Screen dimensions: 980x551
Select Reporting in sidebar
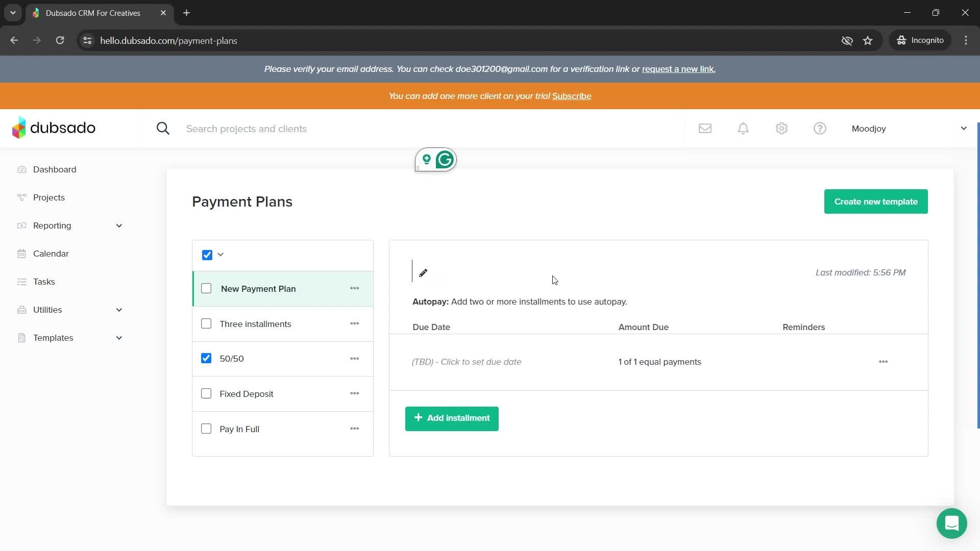[52, 226]
